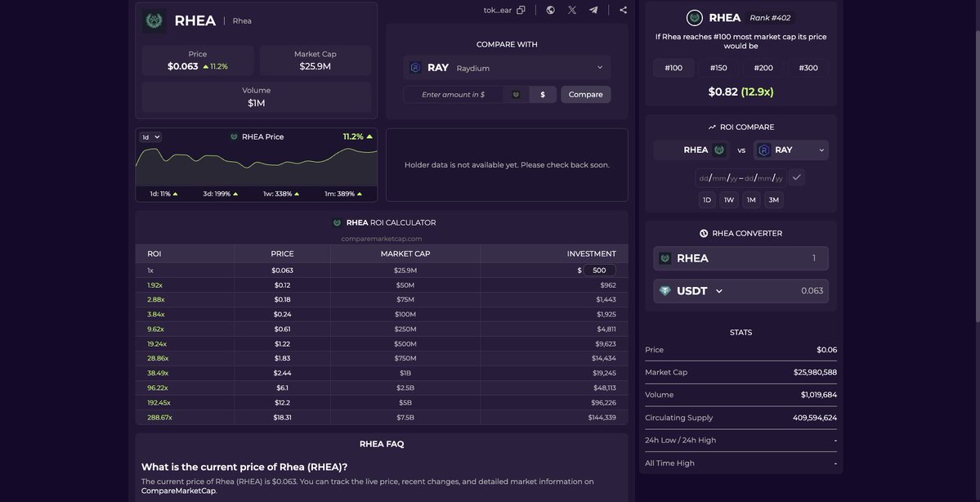Click the $1B market cap cell
The image size is (980, 502).
pyautogui.click(x=405, y=373)
